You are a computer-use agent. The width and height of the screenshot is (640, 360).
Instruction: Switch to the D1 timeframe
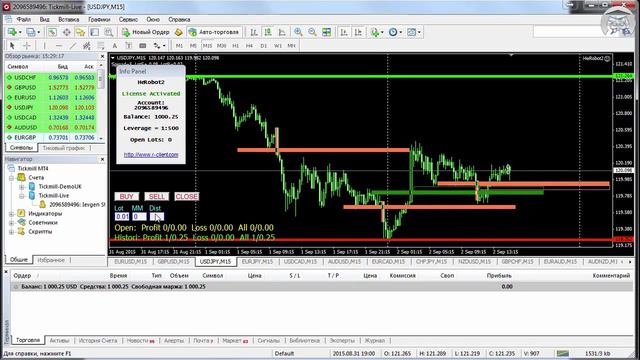tap(264, 46)
